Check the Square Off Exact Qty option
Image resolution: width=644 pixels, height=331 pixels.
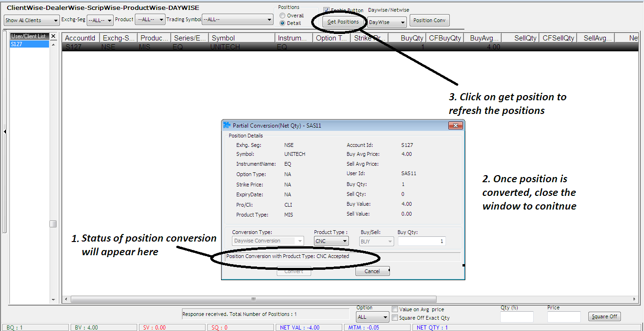click(x=395, y=318)
